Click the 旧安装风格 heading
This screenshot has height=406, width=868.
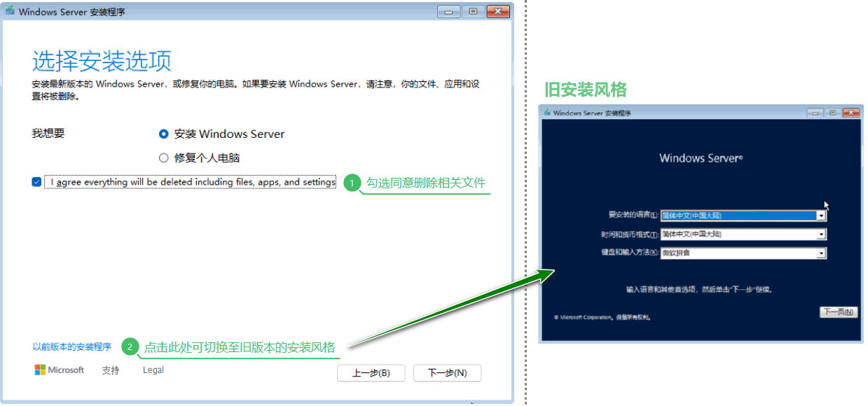(x=585, y=90)
